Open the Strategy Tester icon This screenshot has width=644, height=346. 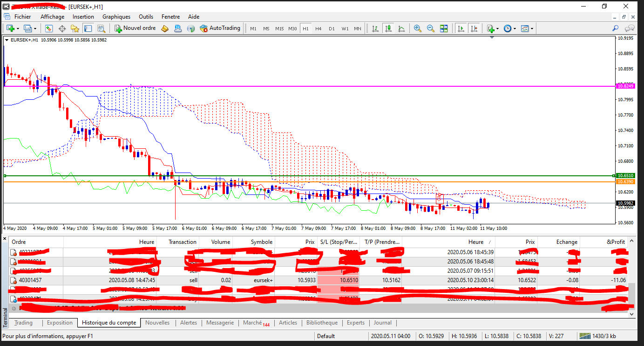click(100, 28)
